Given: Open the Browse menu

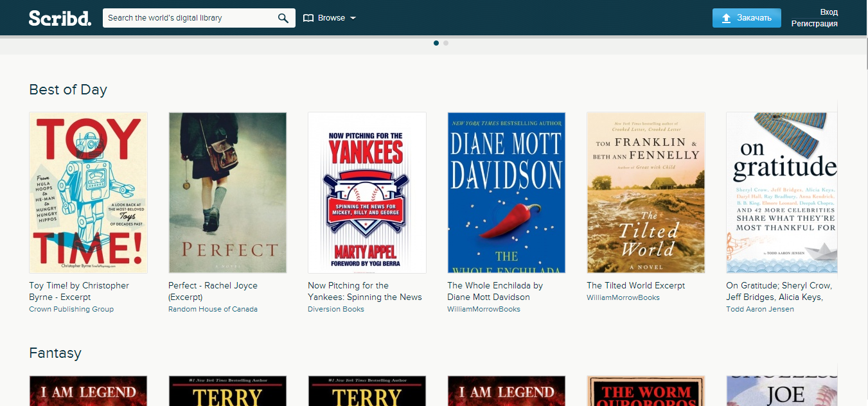Looking at the screenshot, I should (x=330, y=18).
